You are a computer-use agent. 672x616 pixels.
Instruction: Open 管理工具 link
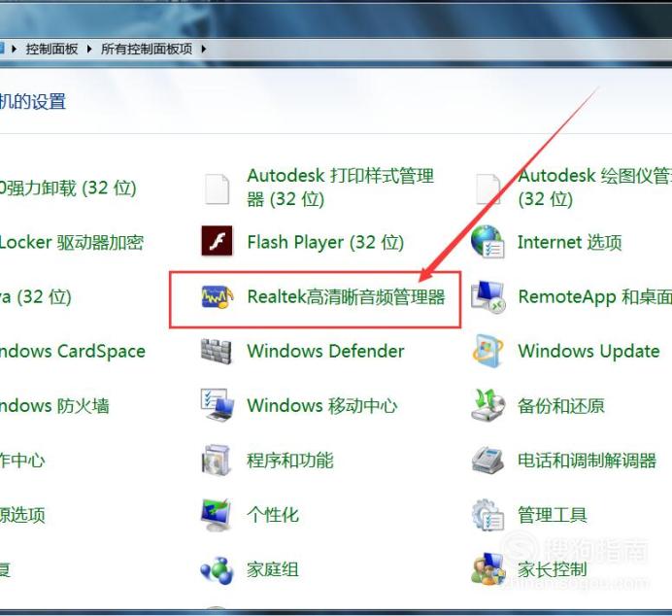[x=553, y=515]
